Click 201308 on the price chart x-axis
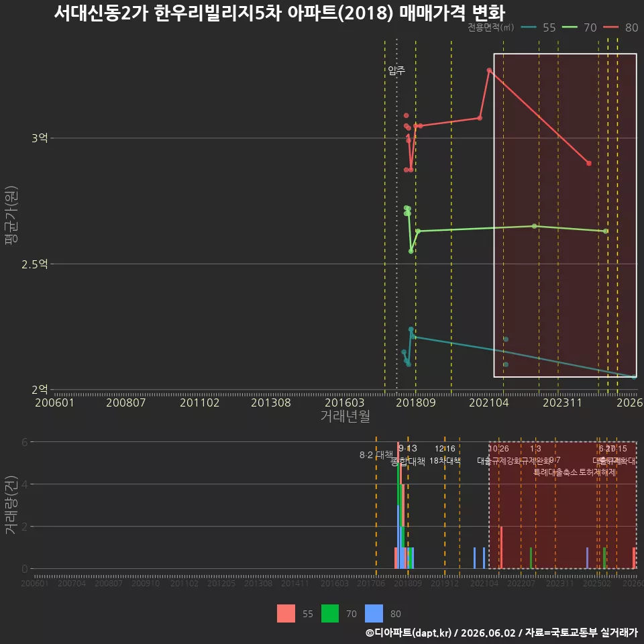Image resolution: width=644 pixels, height=644 pixels. click(270, 402)
